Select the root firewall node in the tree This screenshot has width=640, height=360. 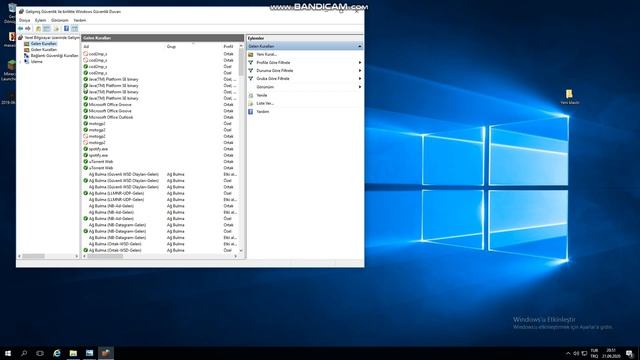coord(49,38)
